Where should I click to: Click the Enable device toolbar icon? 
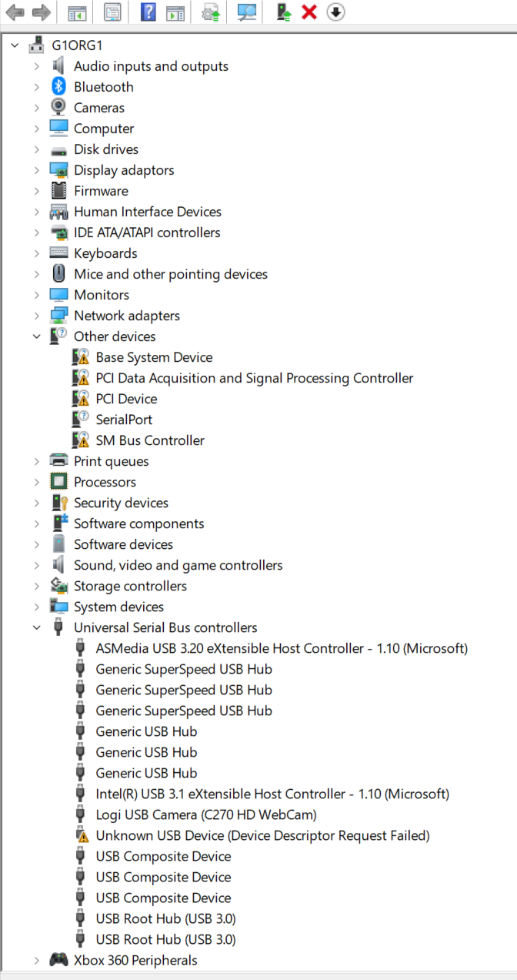(284, 12)
